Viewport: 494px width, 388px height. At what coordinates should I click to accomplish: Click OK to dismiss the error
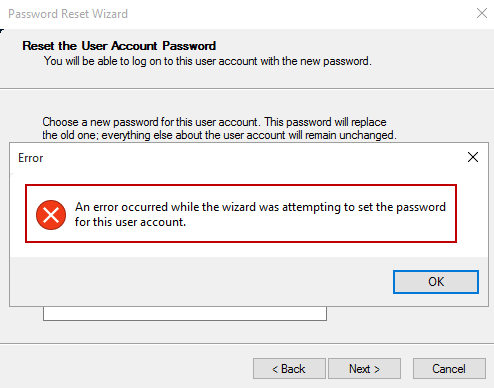[x=436, y=282]
